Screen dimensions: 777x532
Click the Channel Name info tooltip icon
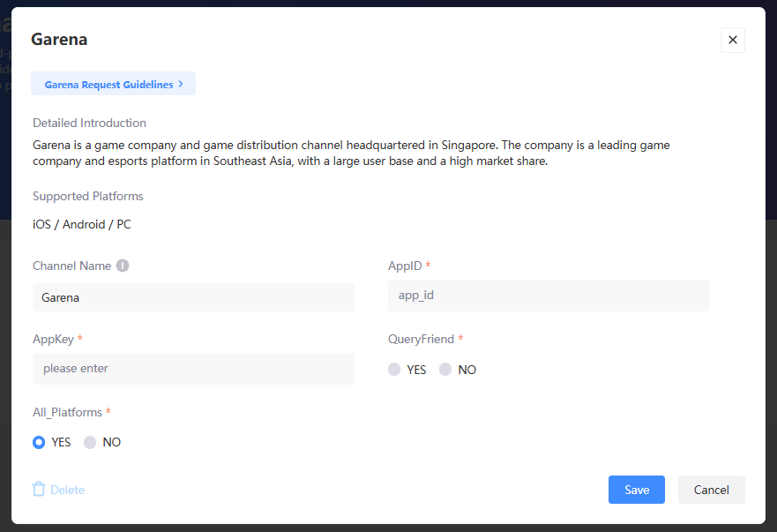tap(123, 266)
